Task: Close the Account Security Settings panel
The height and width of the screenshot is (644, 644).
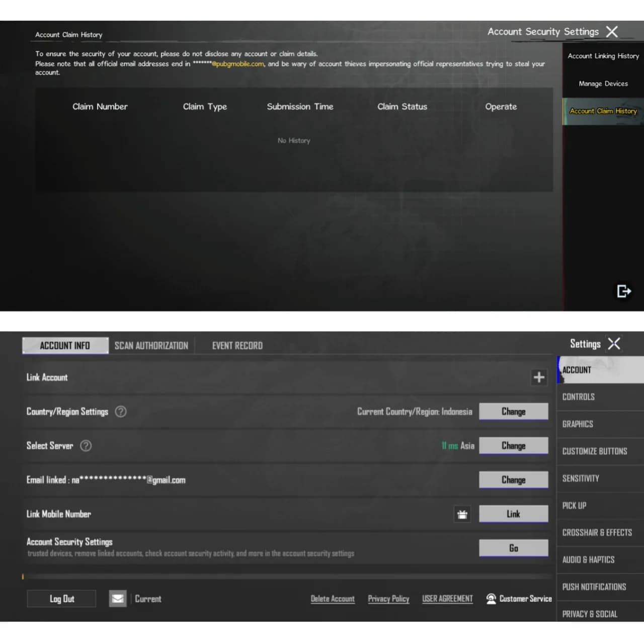Action: pos(612,32)
